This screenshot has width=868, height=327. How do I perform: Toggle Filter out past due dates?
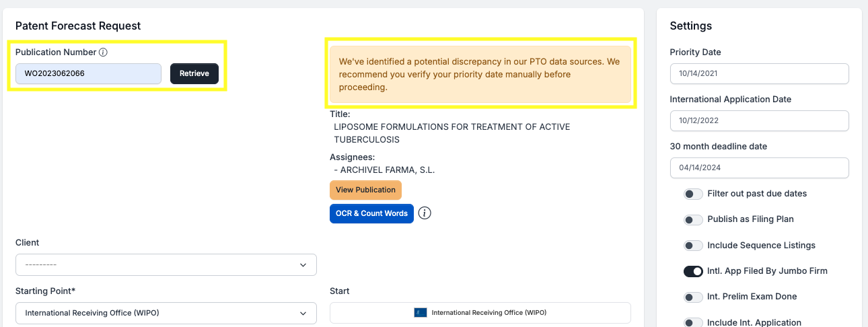(x=693, y=194)
